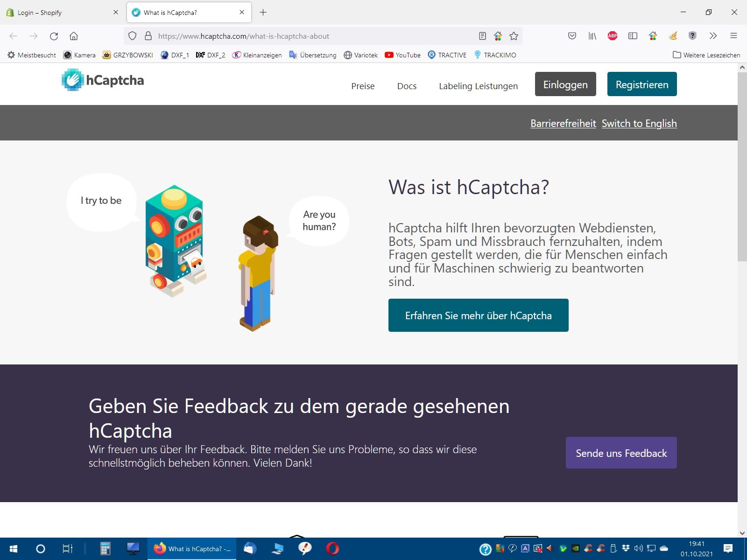The height and width of the screenshot is (560, 747).
Task: Open the Dropbox tray icon
Action: coord(626,548)
